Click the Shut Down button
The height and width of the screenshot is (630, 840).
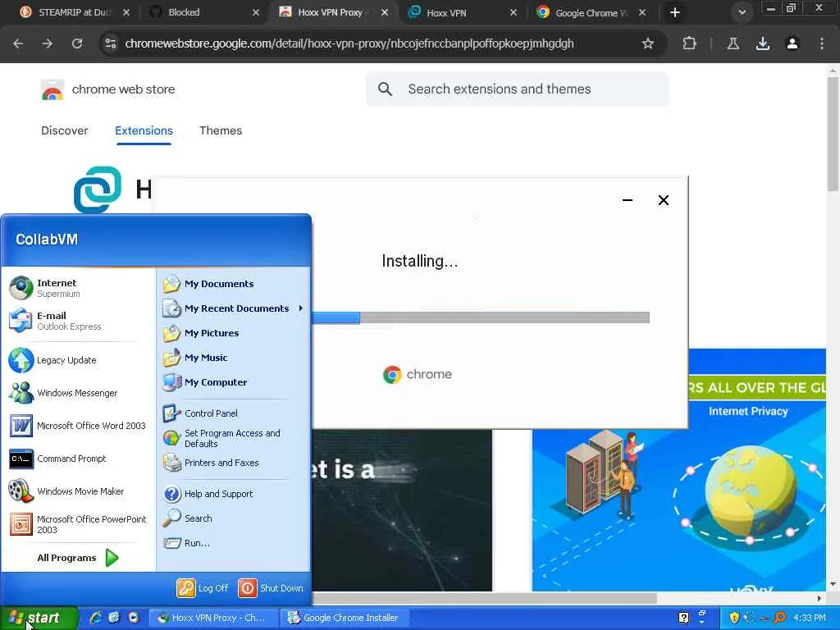pos(271,588)
